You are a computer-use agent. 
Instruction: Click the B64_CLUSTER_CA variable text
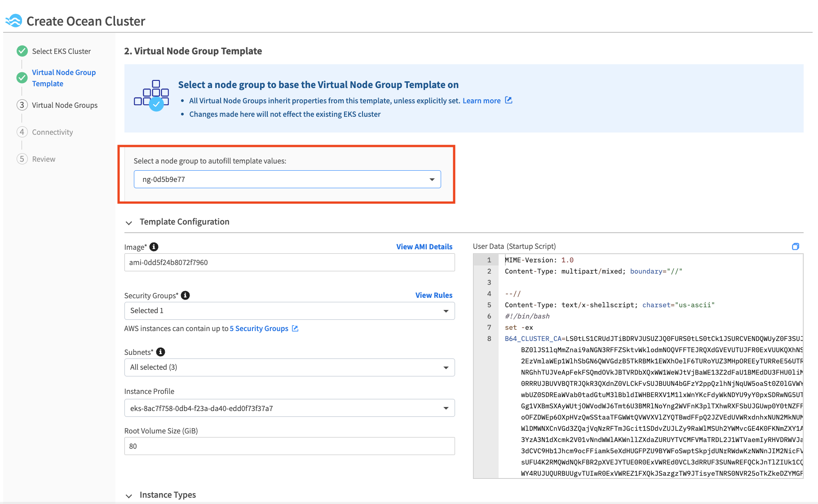coord(533,339)
